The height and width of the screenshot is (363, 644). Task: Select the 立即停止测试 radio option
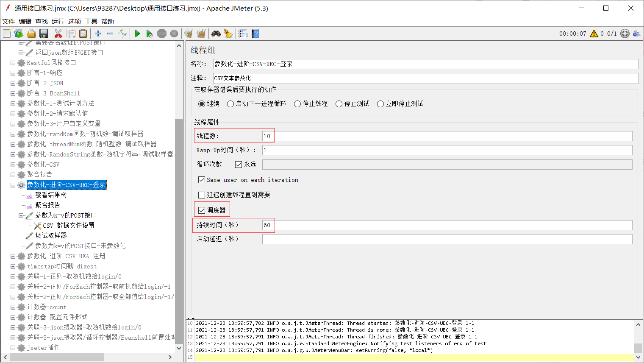point(380,104)
